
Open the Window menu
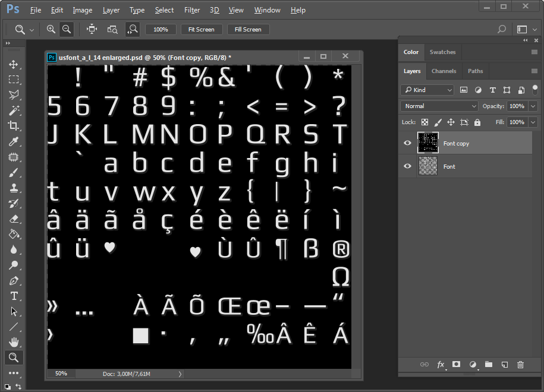(267, 10)
